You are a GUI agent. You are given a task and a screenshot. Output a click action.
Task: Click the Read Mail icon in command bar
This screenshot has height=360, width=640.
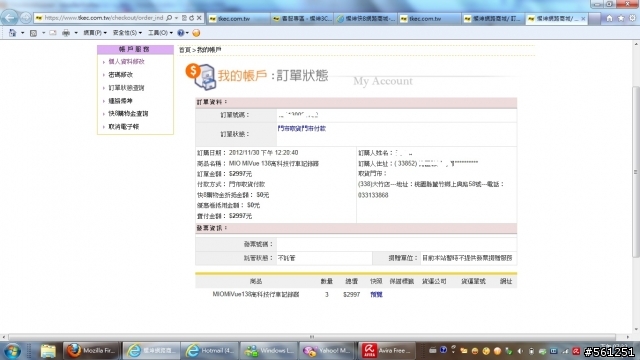tap(53, 33)
